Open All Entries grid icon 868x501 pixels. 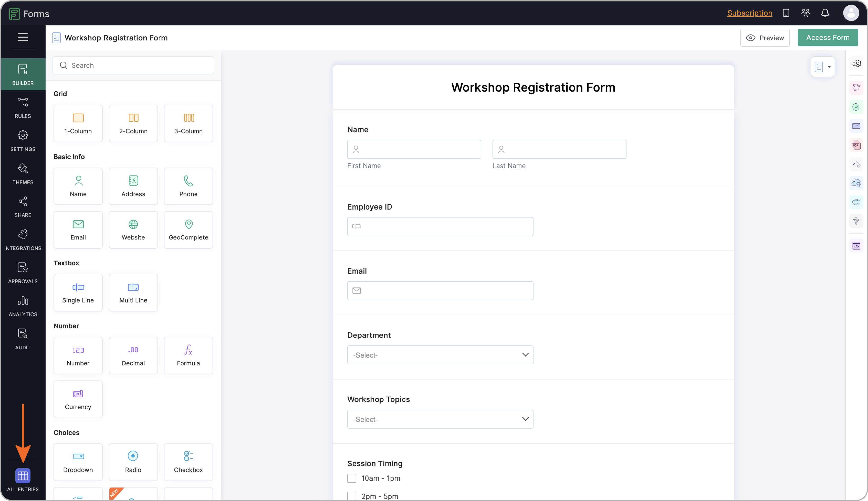pos(23,476)
